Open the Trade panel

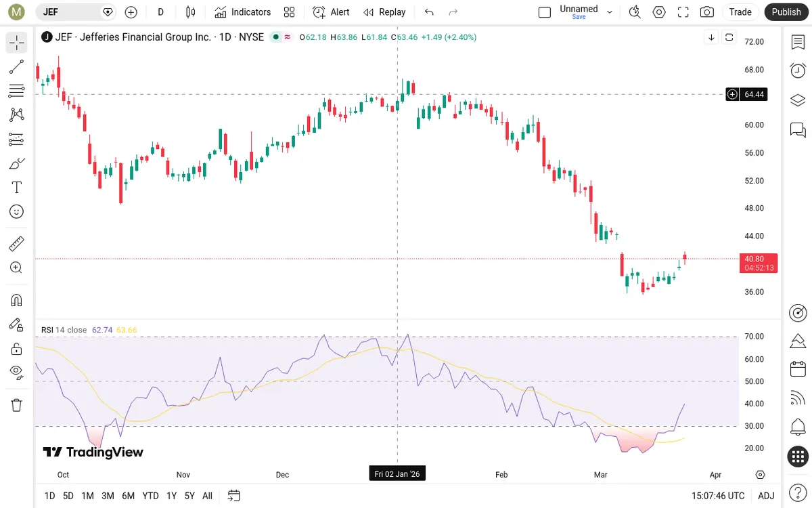click(x=740, y=12)
